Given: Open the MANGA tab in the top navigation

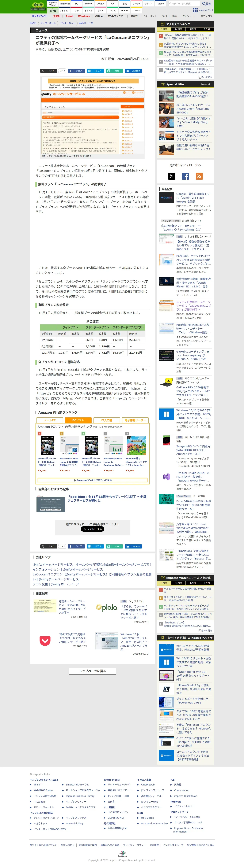Looking at the screenshot, I should click(136, 10).
